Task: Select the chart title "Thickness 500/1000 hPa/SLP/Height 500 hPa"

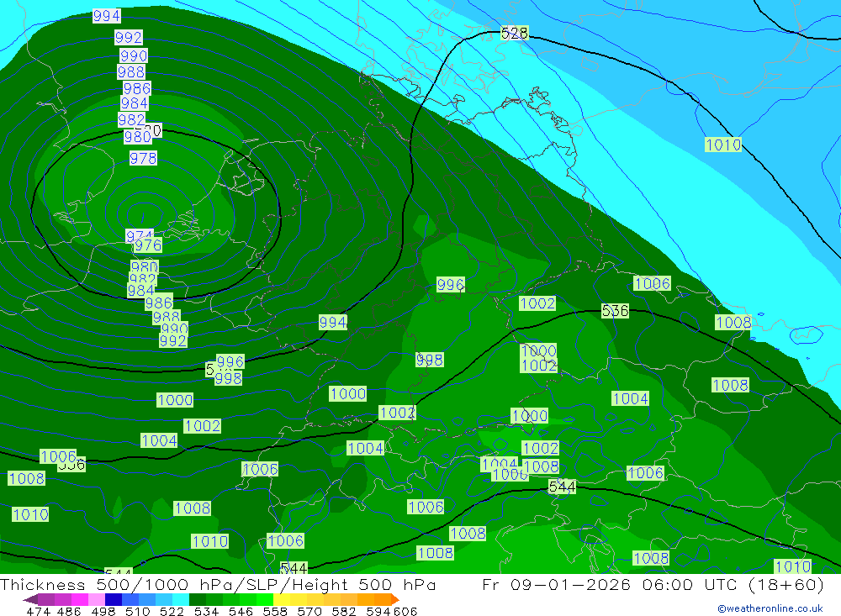Action: coord(218,585)
